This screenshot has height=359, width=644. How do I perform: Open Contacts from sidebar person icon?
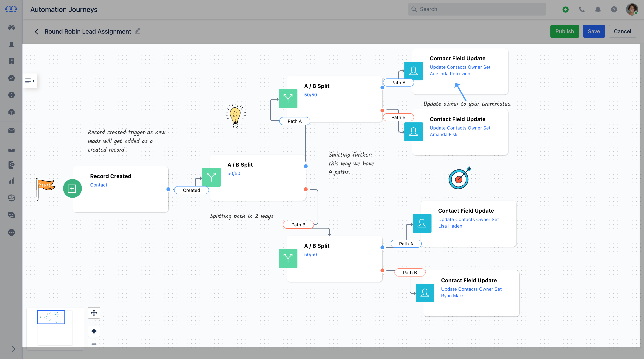click(x=12, y=44)
